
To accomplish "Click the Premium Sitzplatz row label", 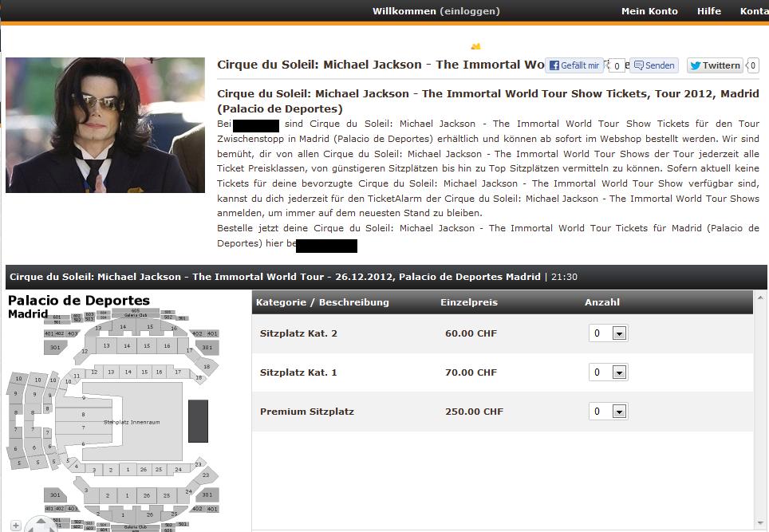I will coord(307,412).
